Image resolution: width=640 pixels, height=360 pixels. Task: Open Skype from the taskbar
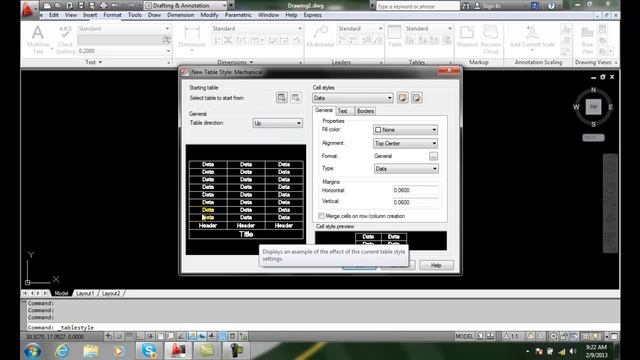[x=149, y=351]
